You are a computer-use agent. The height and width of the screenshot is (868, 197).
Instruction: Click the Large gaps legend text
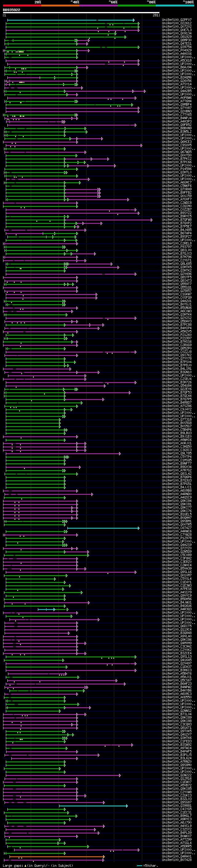tap(13, 865)
